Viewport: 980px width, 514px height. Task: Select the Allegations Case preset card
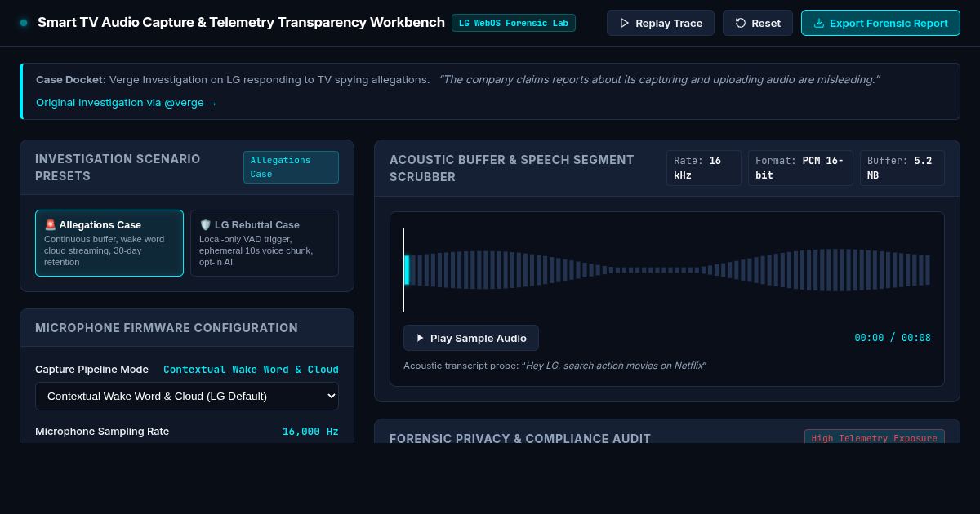(109, 243)
